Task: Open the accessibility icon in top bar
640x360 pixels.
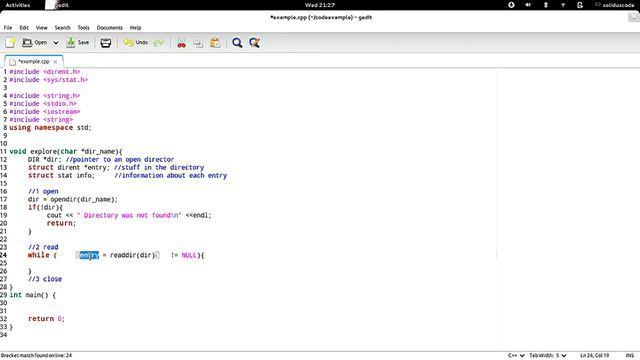Action: [511, 5]
